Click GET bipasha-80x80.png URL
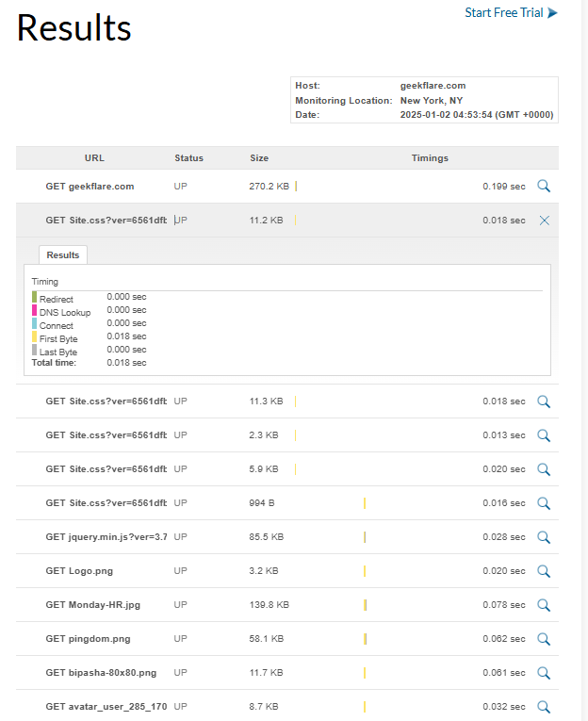This screenshot has width=588, height=721. point(101,673)
